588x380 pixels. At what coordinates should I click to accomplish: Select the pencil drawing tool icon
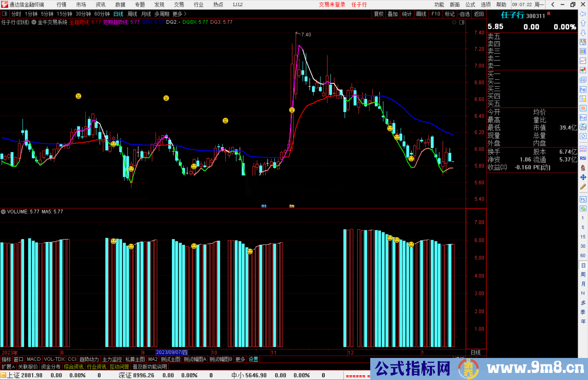tap(583, 187)
